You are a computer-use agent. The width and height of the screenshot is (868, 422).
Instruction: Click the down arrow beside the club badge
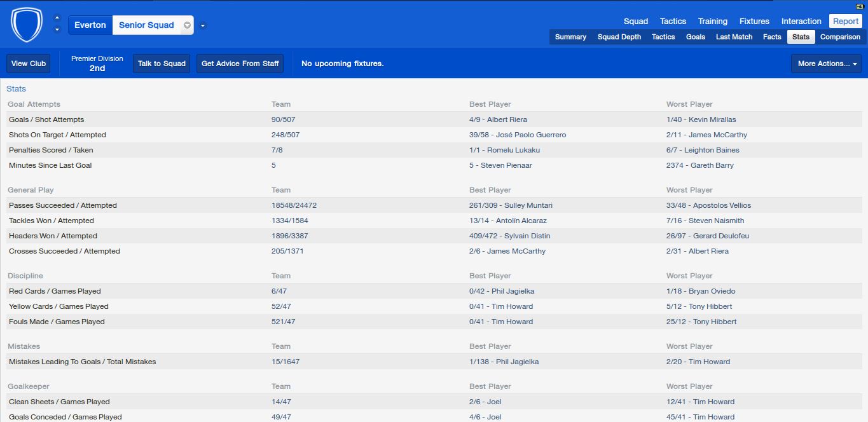click(57, 29)
